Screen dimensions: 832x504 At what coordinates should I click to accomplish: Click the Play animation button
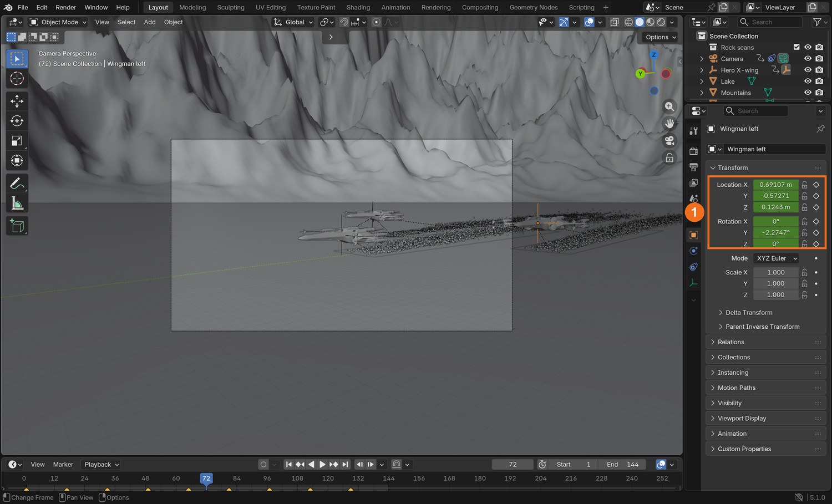pos(322,465)
